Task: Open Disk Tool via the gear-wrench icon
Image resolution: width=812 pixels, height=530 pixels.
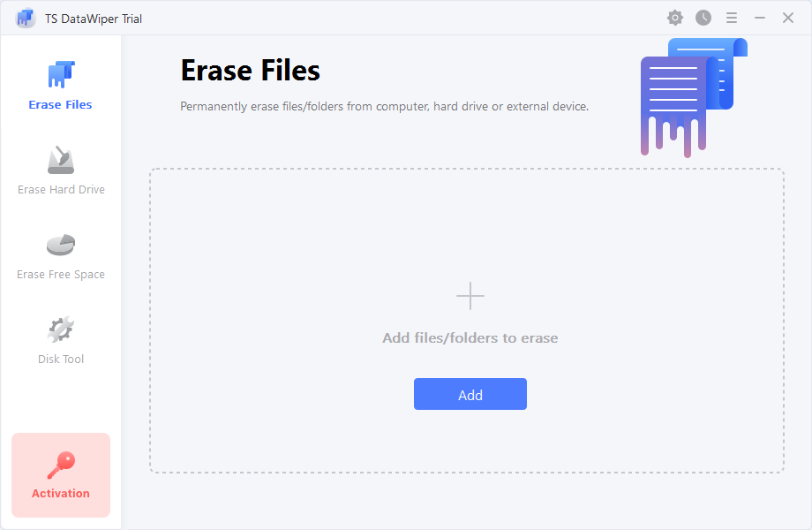Action: (61, 329)
